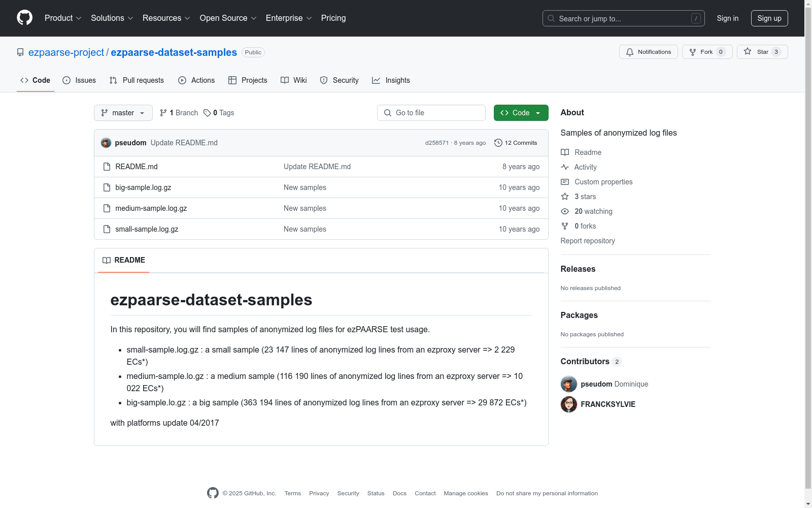The height and width of the screenshot is (508, 812).
Task: Click the file icon for big-sample.log.gz
Action: [107, 187]
